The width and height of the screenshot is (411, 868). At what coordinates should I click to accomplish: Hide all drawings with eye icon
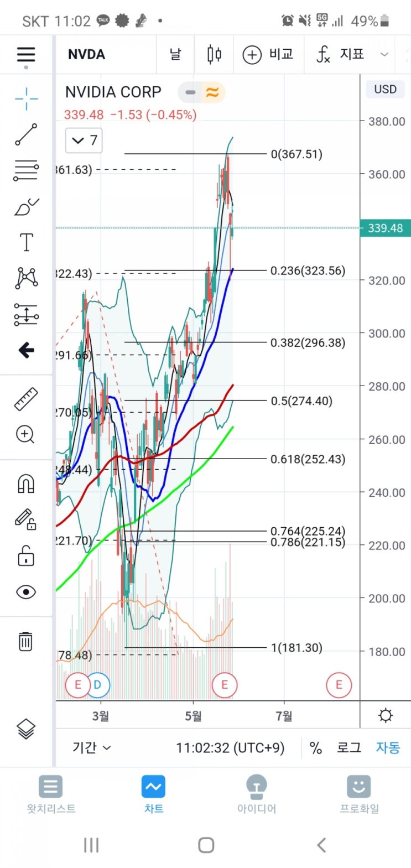26,592
